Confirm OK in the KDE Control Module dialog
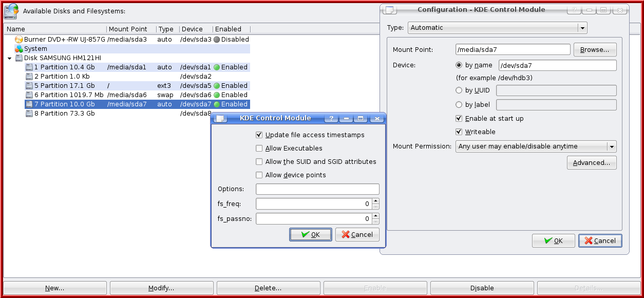 (311, 235)
